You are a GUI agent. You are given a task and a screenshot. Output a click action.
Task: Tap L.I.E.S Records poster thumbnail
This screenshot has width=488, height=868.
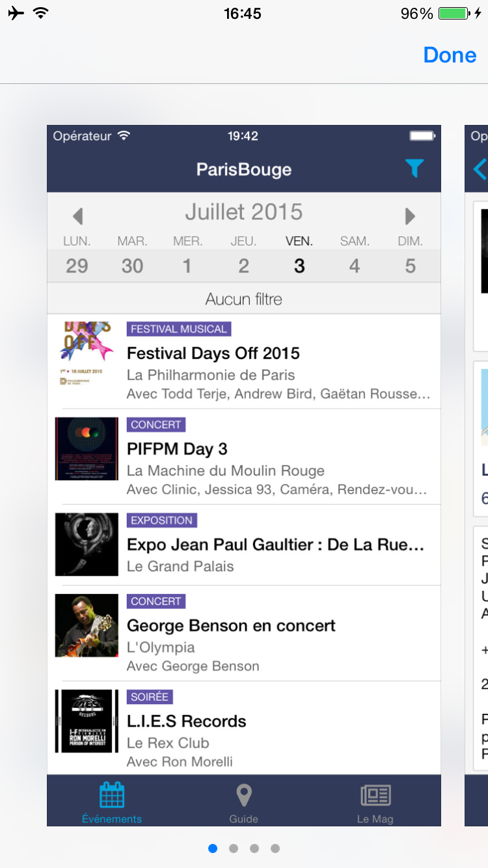point(87,721)
